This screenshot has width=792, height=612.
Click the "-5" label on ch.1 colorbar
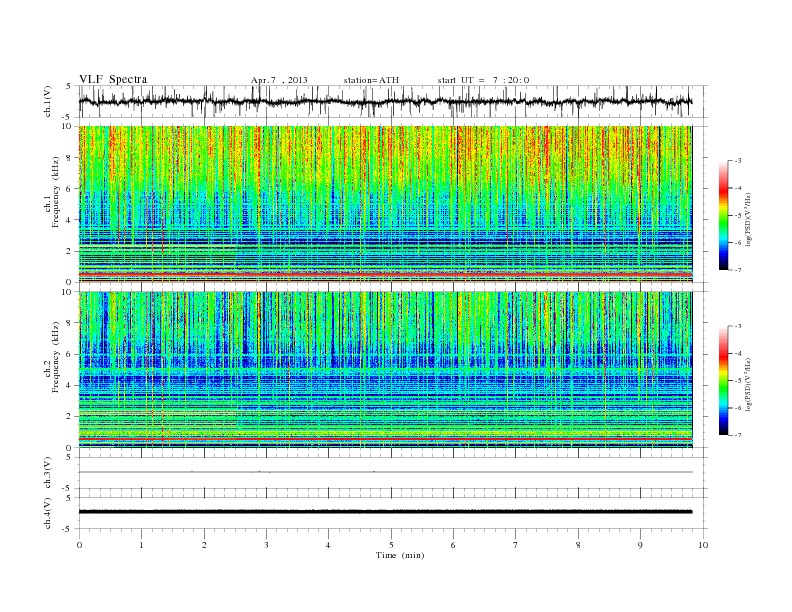(x=738, y=215)
